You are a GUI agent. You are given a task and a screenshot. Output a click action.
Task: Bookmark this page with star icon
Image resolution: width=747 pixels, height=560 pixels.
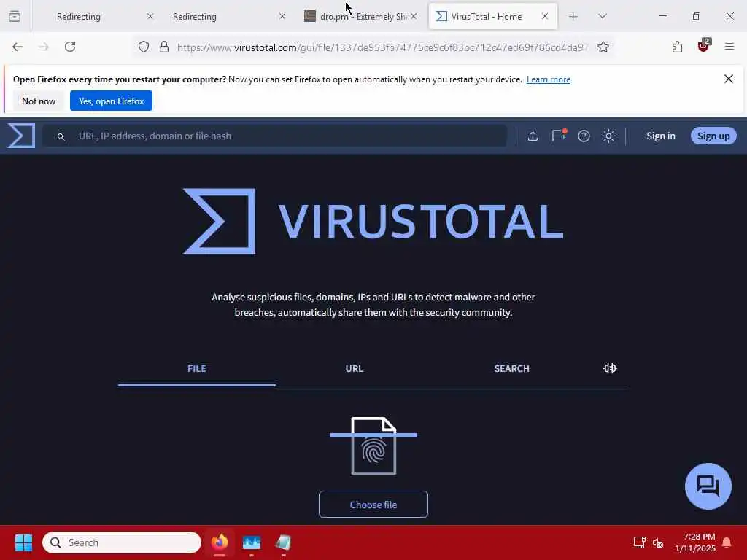pyautogui.click(x=603, y=47)
